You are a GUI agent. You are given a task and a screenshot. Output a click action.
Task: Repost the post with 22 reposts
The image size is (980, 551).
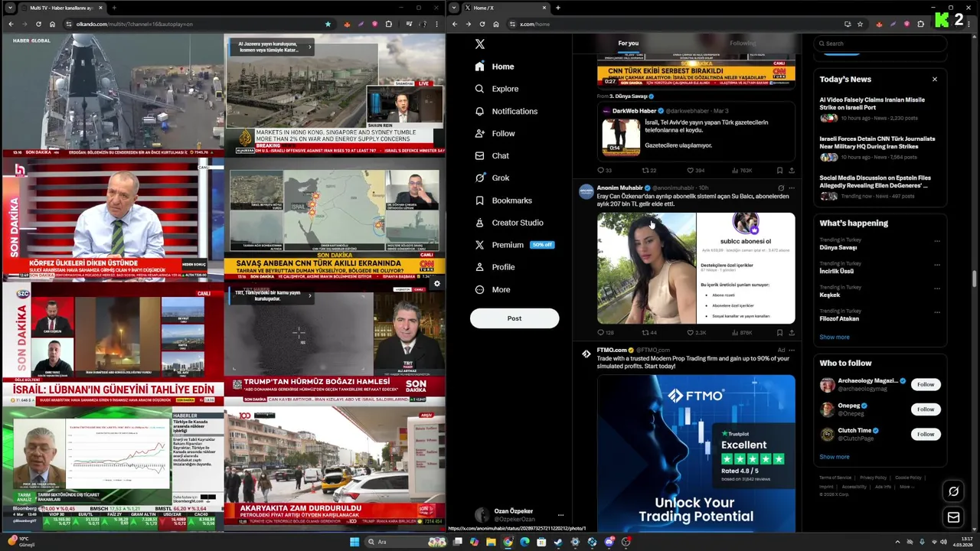click(x=649, y=171)
